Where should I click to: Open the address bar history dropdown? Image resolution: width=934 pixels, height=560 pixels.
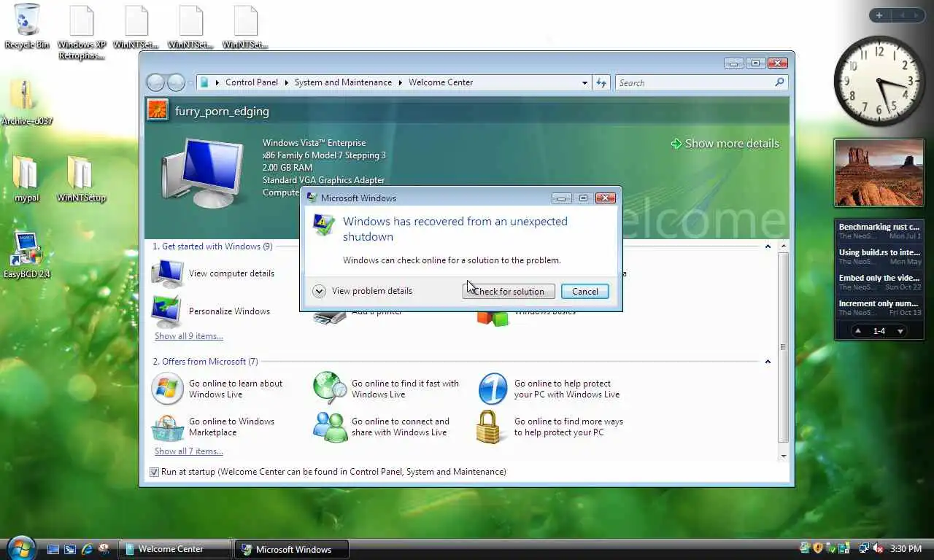click(x=584, y=82)
